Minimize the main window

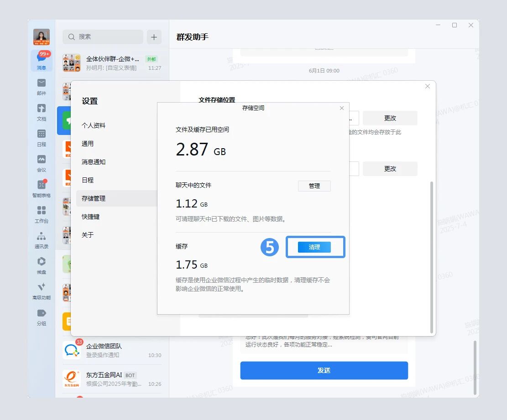click(438, 25)
